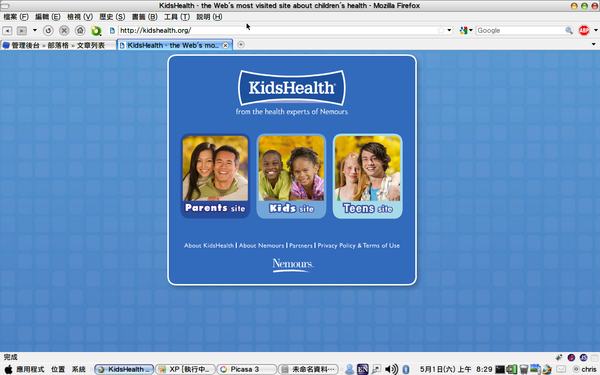Screen dimensions: 600x375
Task: Open the 工具 (T) menu
Action: 177,17
